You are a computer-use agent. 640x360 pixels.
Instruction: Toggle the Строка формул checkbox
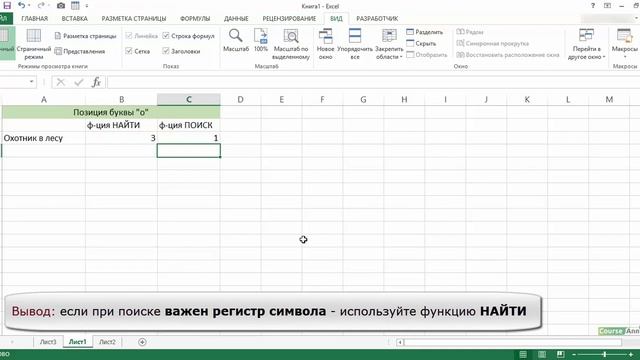click(166, 36)
